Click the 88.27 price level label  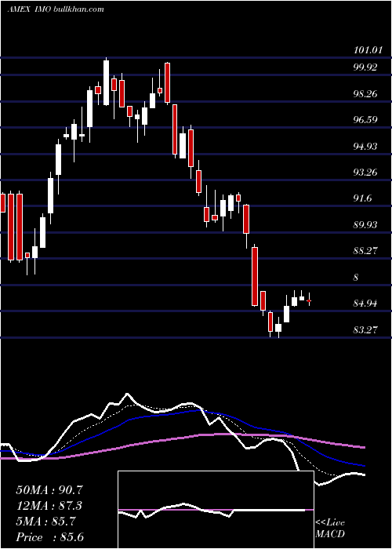pos(365,251)
